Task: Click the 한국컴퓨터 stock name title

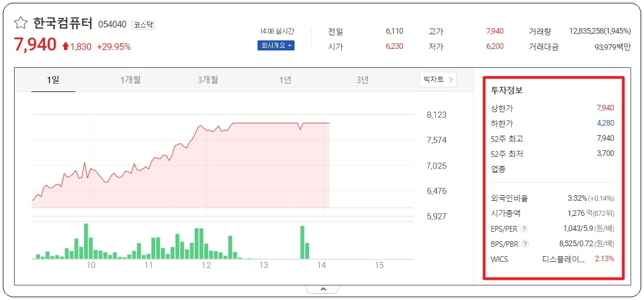Action: [x=63, y=24]
